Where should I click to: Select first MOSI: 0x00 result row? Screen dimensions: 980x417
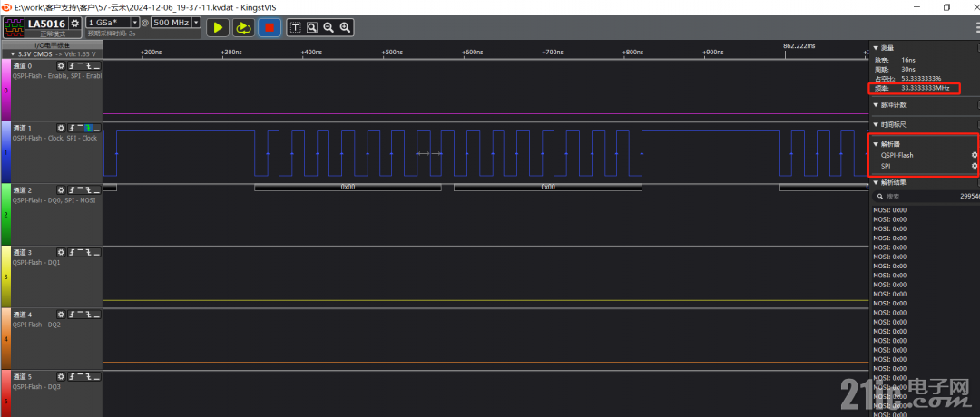(889, 209)
